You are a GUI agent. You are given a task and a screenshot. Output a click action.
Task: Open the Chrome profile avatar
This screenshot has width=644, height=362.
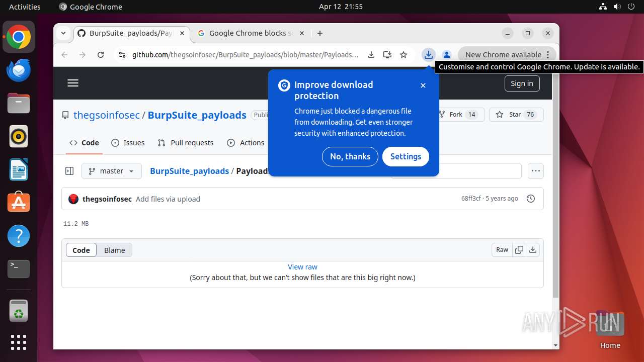tap(446, 55)
